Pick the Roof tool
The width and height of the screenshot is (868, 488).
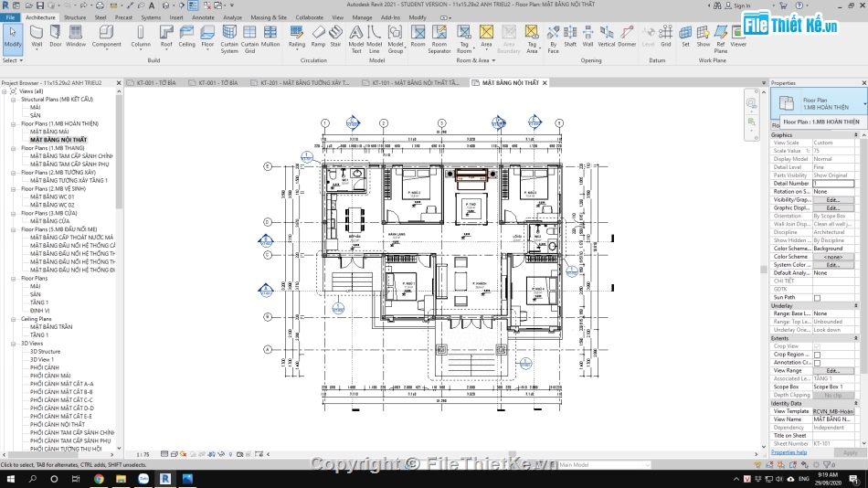(x=166, y=37)
